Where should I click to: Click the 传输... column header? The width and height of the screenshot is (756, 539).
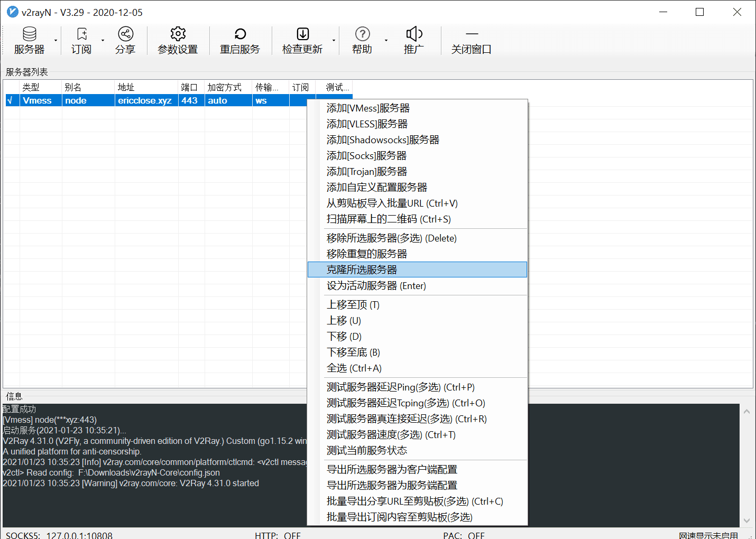coord(271,87)
